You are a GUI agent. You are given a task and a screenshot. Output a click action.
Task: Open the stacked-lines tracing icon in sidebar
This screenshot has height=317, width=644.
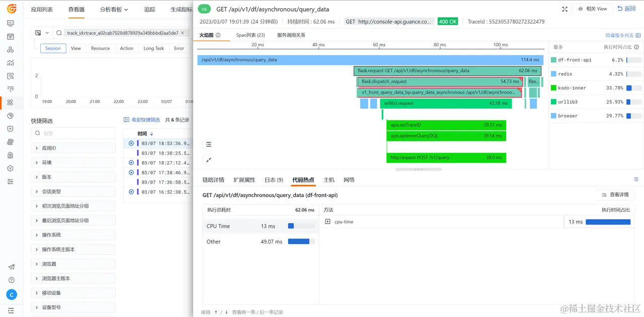point(11,89)
